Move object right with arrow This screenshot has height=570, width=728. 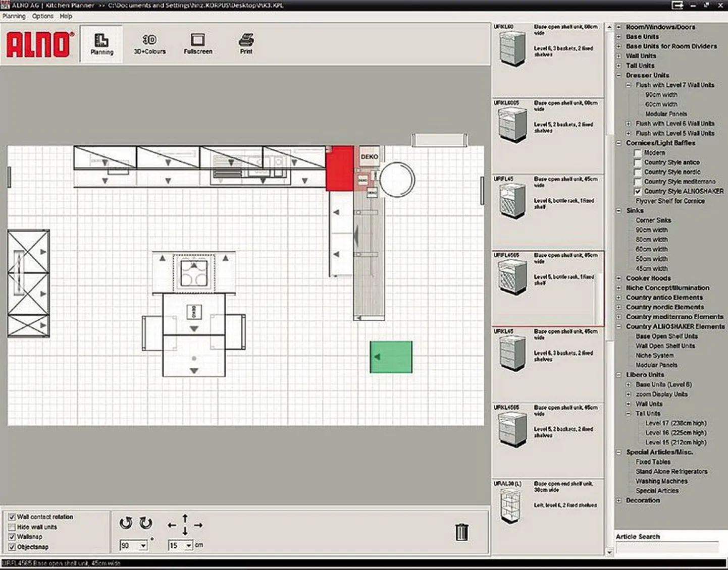point(198,525)
